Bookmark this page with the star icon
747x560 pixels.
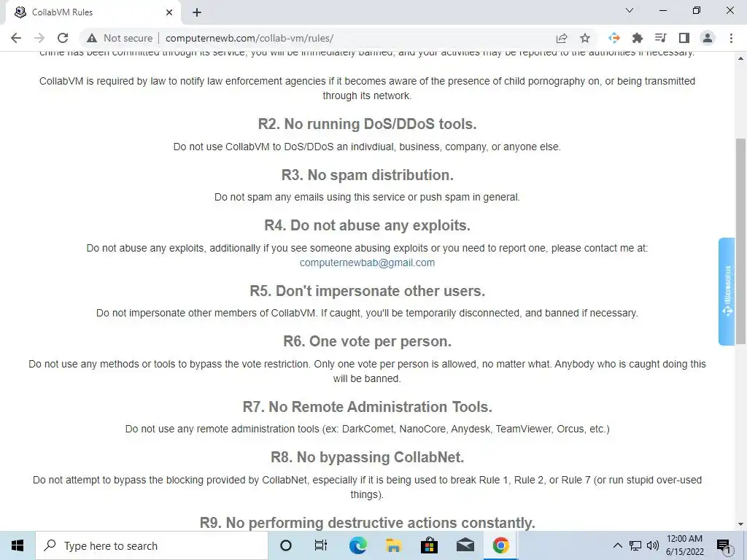585,38
